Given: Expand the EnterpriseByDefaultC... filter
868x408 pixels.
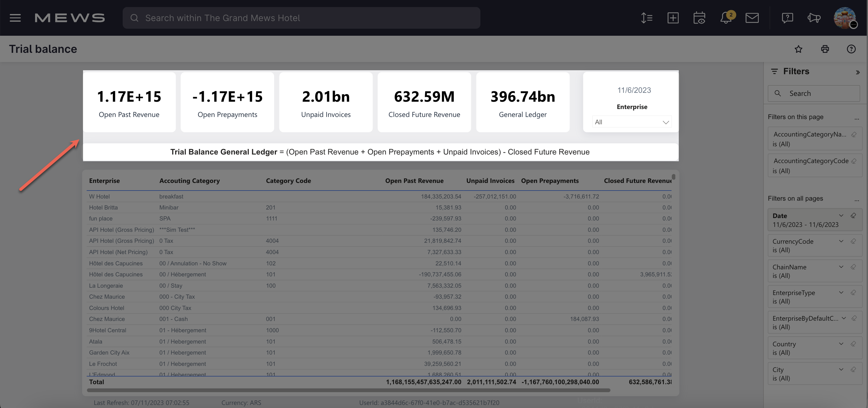Looking at the screenshot, I should 844,318.
